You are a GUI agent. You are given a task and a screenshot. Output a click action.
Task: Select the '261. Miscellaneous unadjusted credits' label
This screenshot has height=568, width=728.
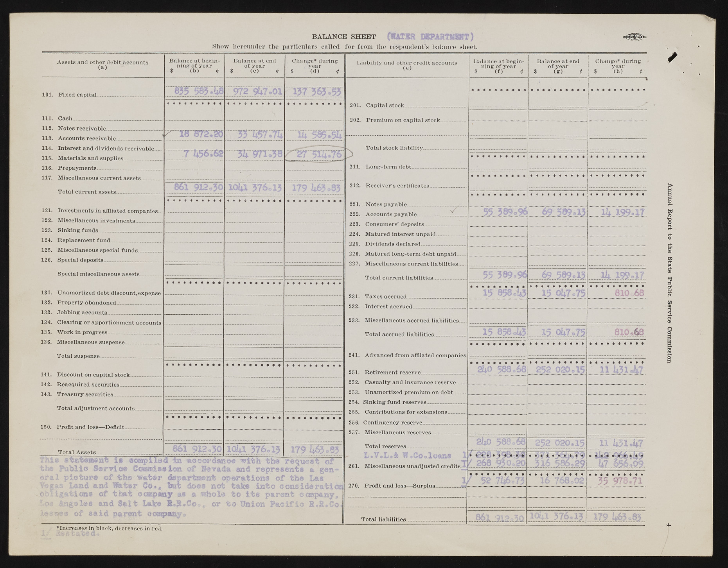click(405, 466)
